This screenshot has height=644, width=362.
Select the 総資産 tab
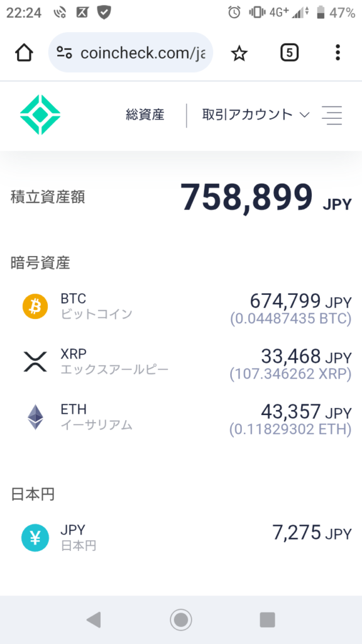pyautogui.click(x=145, y=114)
